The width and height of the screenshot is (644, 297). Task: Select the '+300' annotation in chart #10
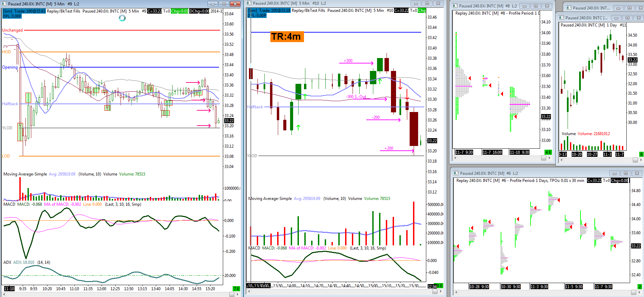pos(348,61)
